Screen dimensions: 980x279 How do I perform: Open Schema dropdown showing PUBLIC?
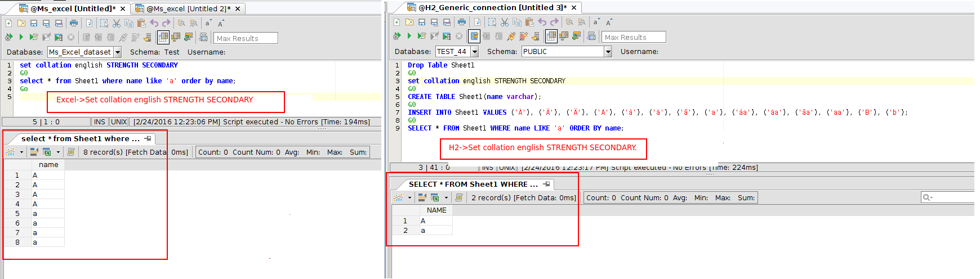[x=608, y=51]
